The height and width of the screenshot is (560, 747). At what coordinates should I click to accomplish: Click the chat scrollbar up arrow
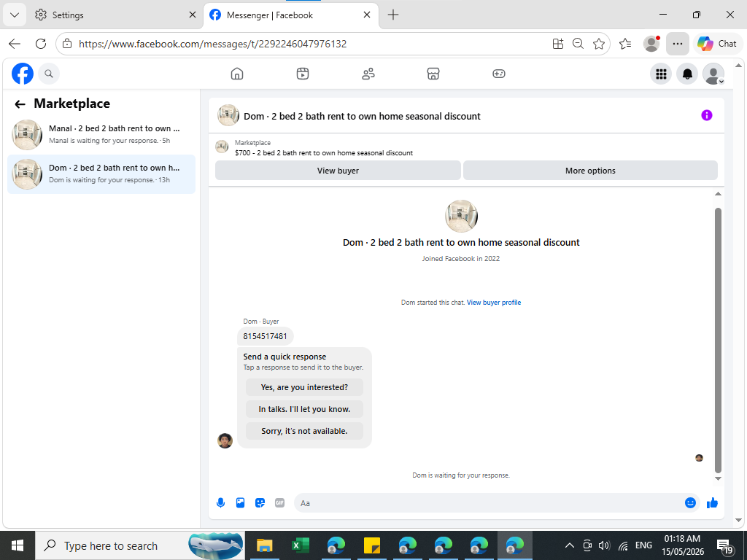[718, 194]
